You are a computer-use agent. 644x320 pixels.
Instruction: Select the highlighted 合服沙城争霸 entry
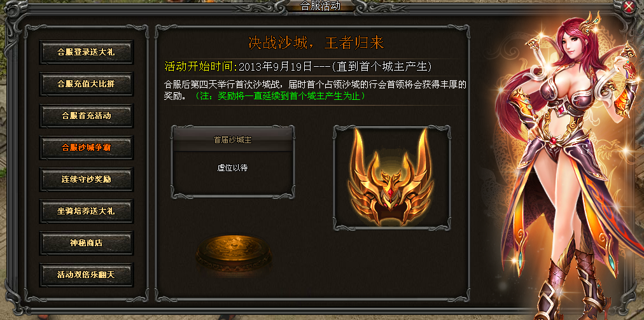(87, 148)
